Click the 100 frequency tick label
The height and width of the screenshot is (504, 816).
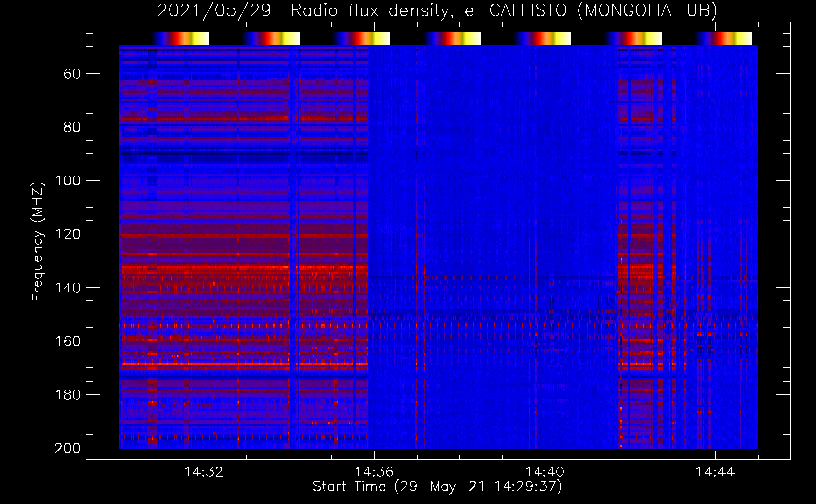point(68,181)
